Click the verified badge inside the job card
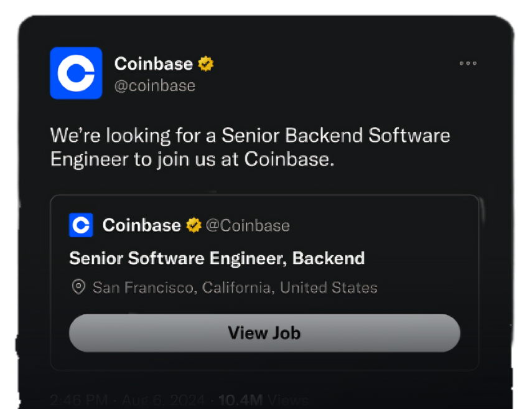The image size is (532, 409). pos(194,225)
